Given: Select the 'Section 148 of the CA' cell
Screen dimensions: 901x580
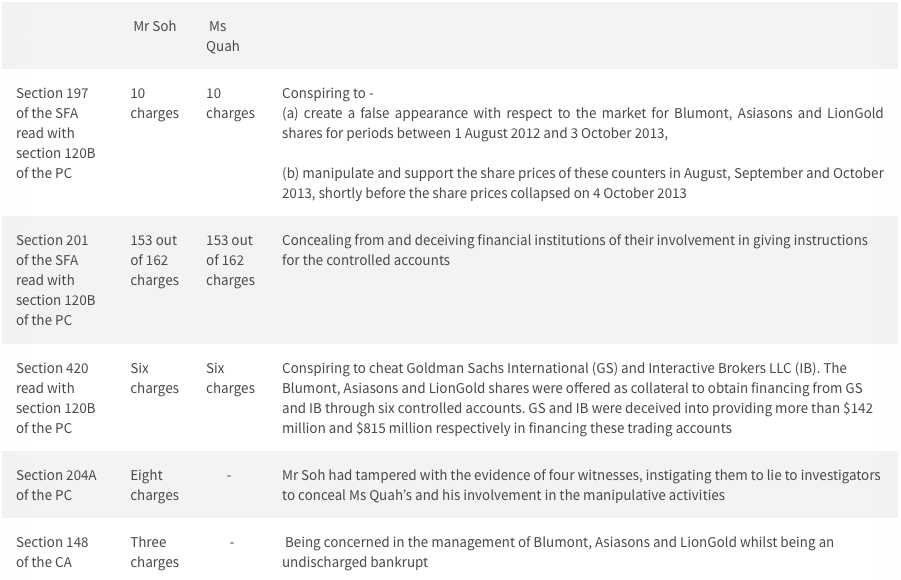Looking at the screenshot, I should 52,552.
